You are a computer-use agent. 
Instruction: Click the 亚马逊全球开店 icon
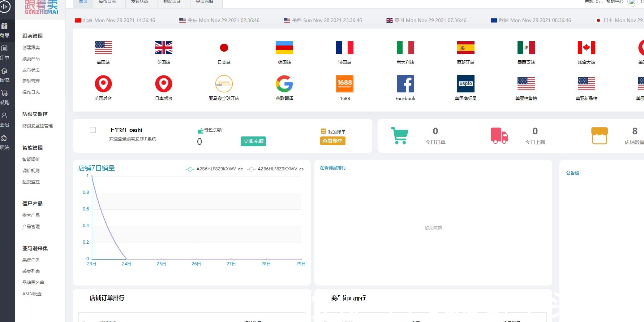click(224, 84)
